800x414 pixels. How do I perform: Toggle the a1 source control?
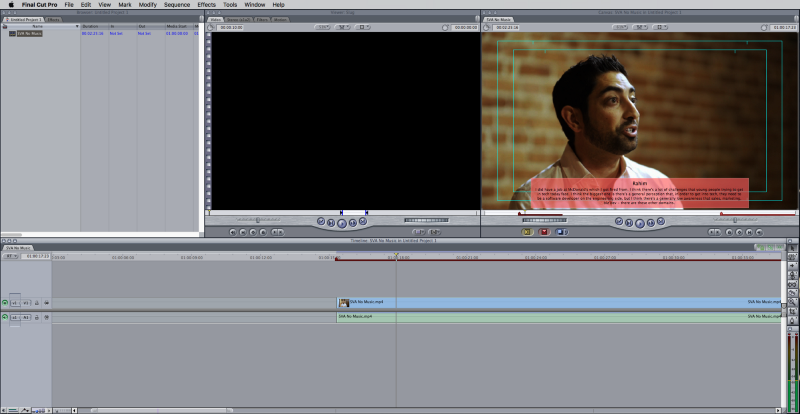tap(14, 317)
